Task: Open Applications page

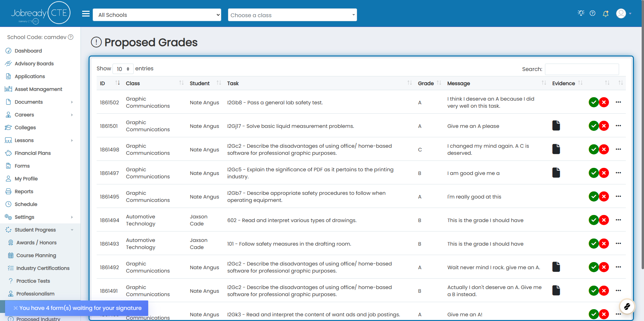Action: pyautogui.click(x=30, y=76)
